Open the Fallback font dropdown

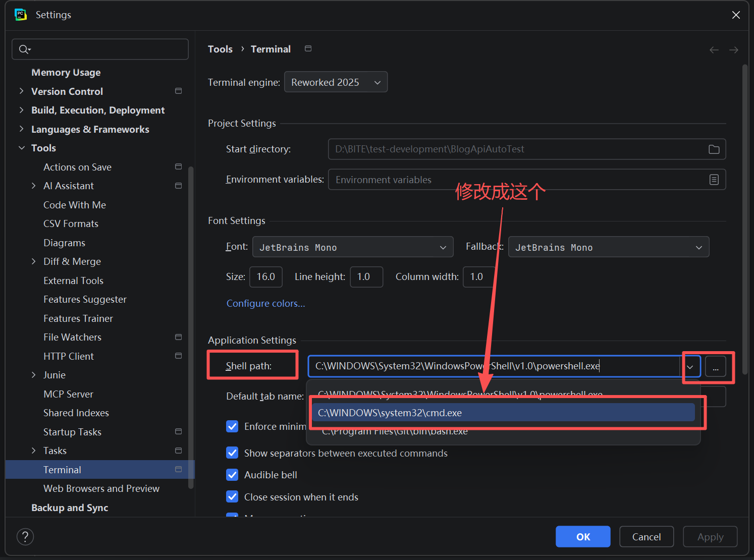tap(609, 247)
